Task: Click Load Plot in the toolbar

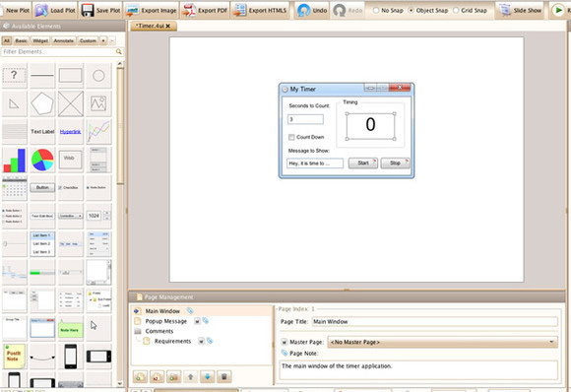Action: click(x=56, y=10)
